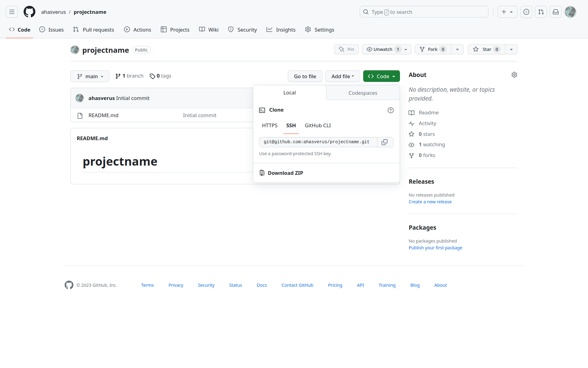Open pull requests icon in top header
Image resolution: width=588 pixels, height=368 pixels.
[541, 12]
